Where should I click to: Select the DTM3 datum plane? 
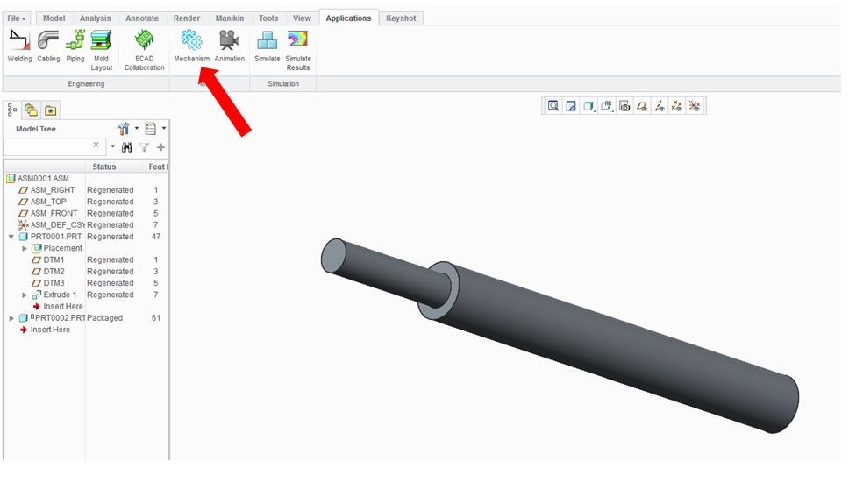coord(53,283)
